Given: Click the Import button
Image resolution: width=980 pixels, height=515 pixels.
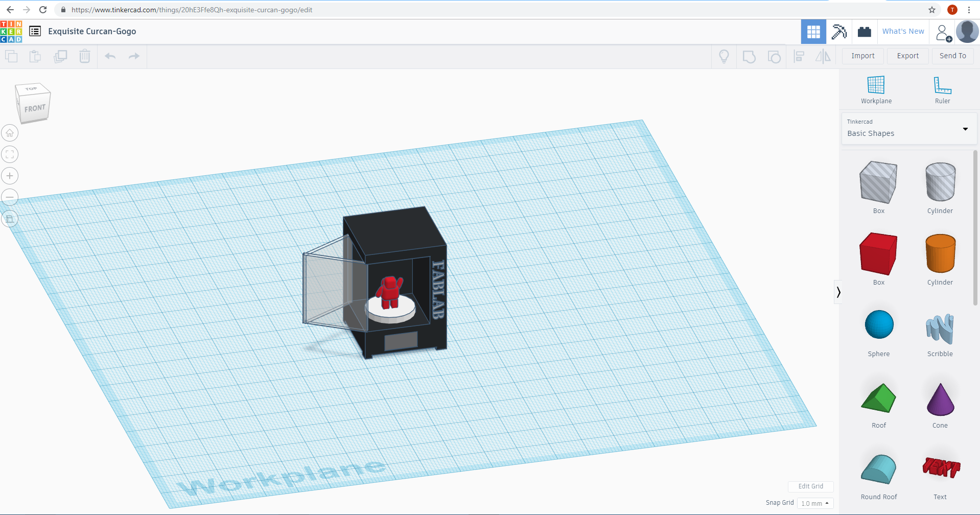Looking at the screenshot, I should (x=863, y=56).
